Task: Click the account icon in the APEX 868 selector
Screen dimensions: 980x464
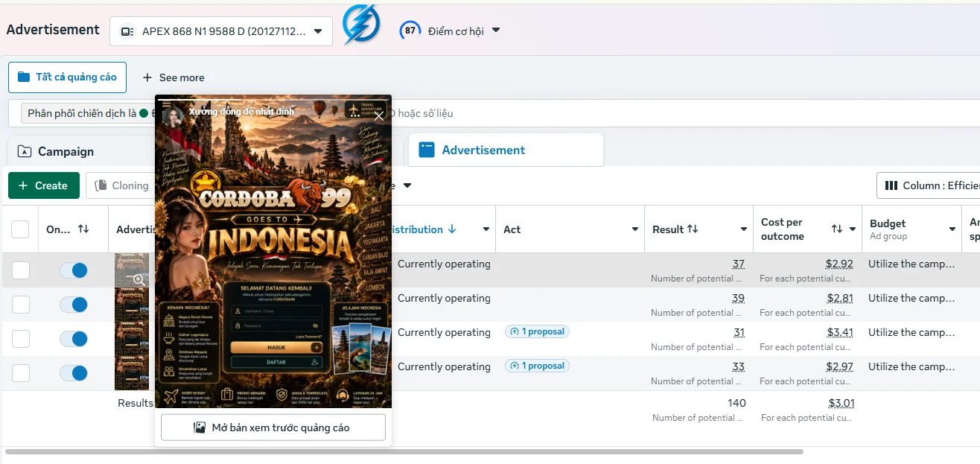Action: (x=127, y=31)
